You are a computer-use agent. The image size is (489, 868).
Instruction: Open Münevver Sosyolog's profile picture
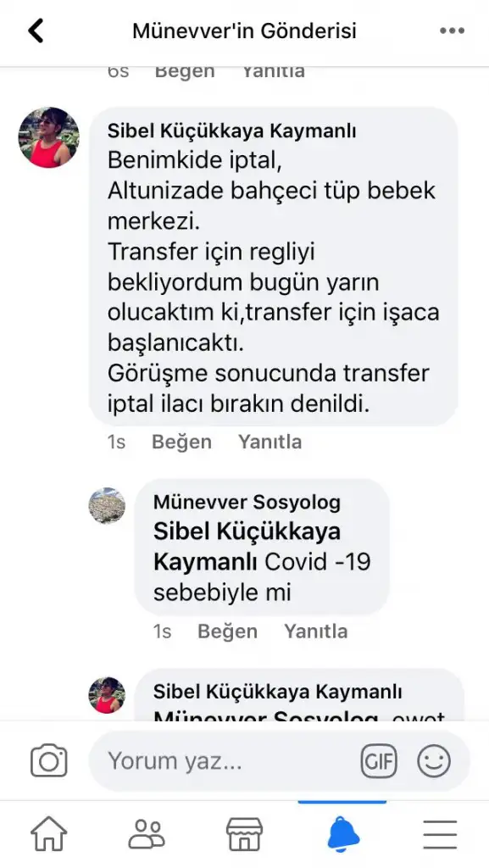click(x=107, y=505)
